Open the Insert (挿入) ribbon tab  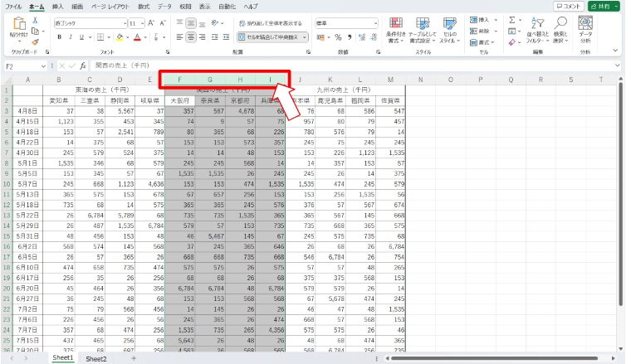coord(57,6)
